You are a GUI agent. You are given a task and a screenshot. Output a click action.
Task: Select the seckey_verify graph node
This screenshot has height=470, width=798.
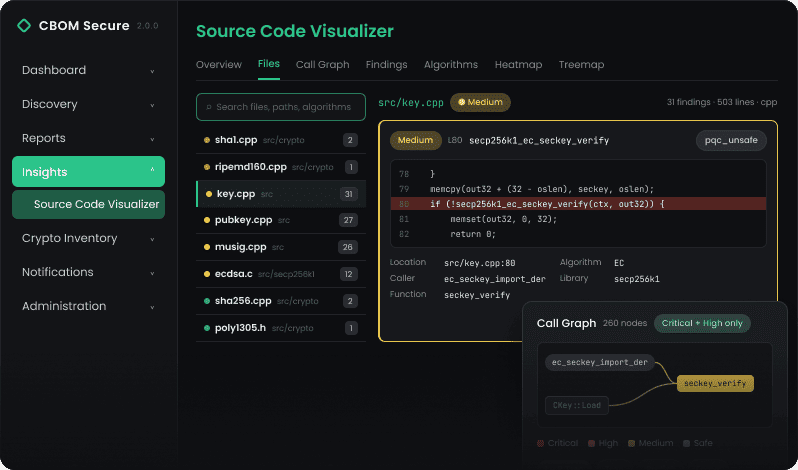[x=715, y=384]
